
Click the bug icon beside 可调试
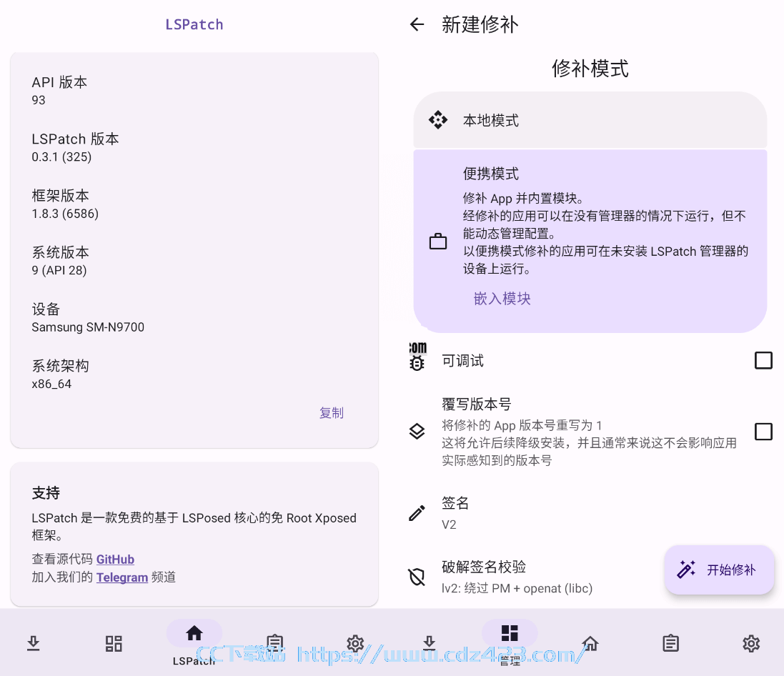(417, 362)
